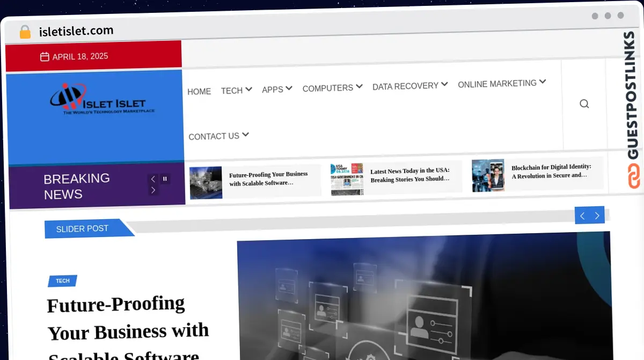
Task: Click the Islet Islet logo
Action: 98,99
